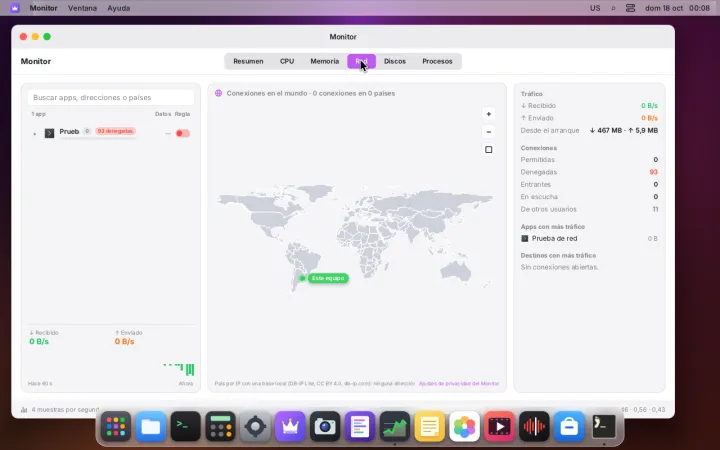Click the map fit-to-view square button
This screenshot has height=450, width=720.
[x=489, y=150]
